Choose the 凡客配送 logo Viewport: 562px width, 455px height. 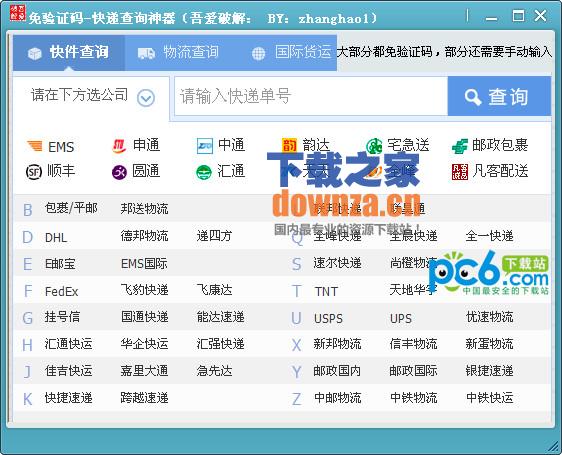(460, 172)
